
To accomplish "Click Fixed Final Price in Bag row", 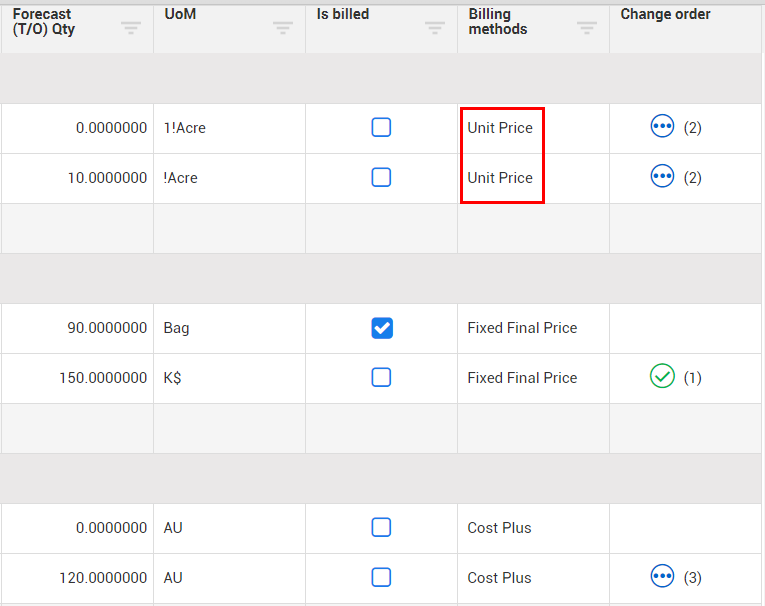I will click(x=522, y=328).
